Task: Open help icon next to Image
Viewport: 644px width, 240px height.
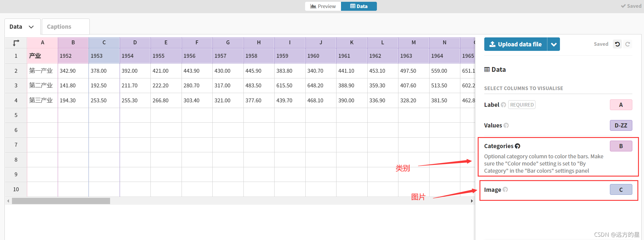Action: click(505, 189)
